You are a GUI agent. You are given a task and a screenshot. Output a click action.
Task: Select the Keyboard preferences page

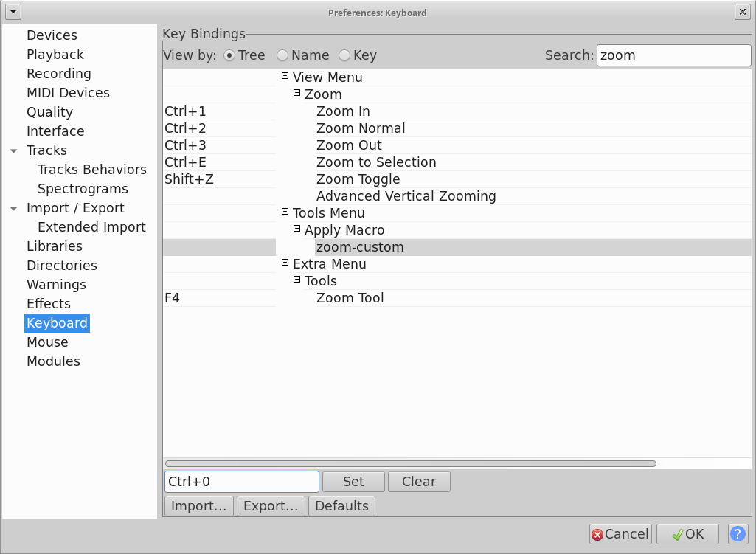click(x=57, y=323)
